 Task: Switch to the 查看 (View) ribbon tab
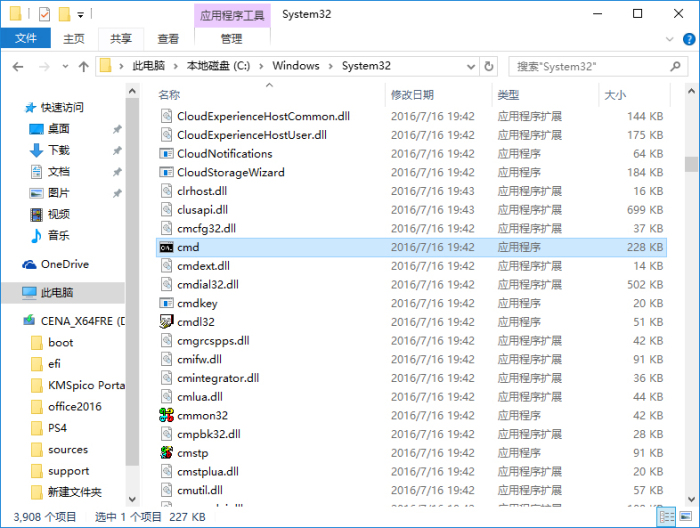coord(168,39)
